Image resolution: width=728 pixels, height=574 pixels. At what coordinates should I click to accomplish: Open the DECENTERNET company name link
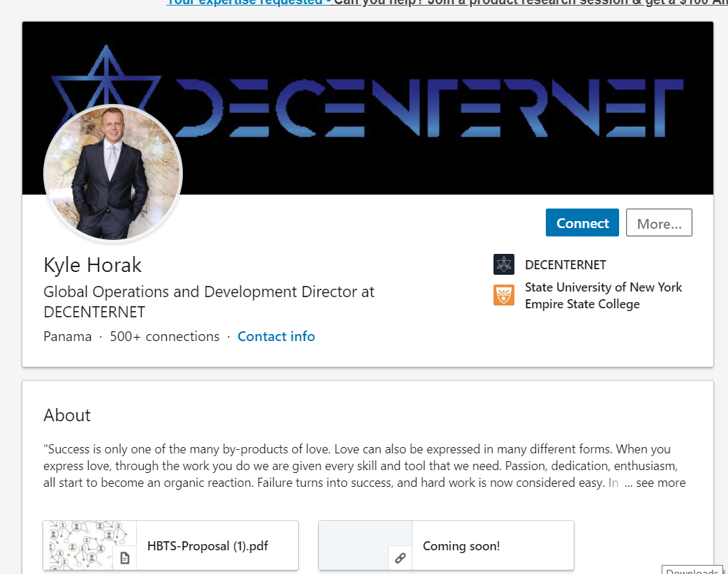(565, 265)
